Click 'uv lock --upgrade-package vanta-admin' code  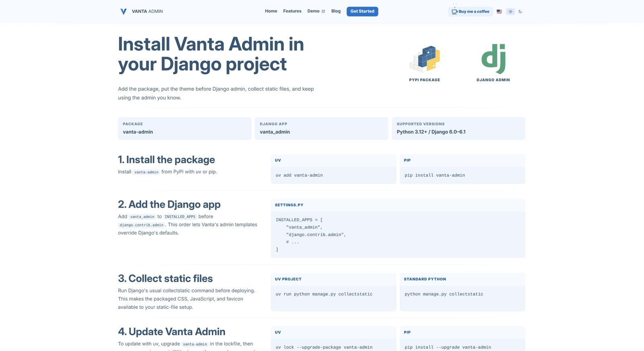324,347
